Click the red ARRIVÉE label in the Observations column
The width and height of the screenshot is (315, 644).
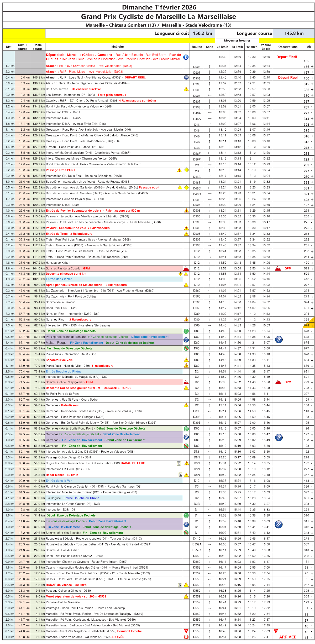[x=288, y=637]
